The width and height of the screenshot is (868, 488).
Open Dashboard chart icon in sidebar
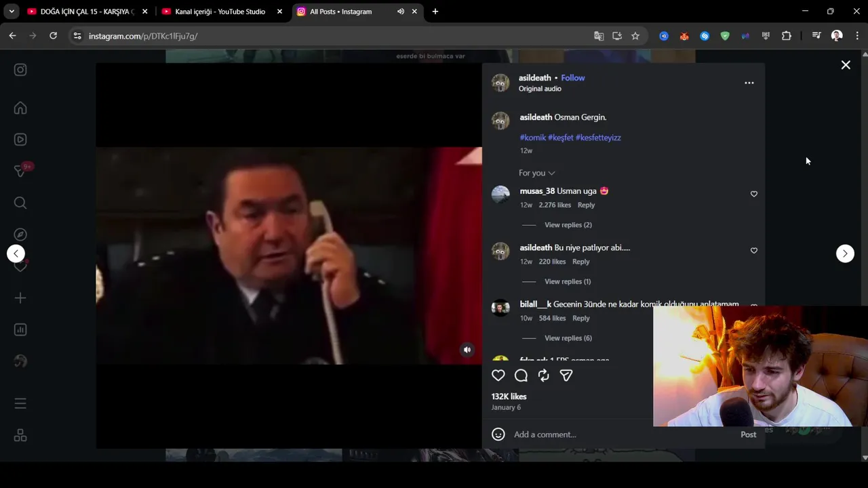pos(20,329)
